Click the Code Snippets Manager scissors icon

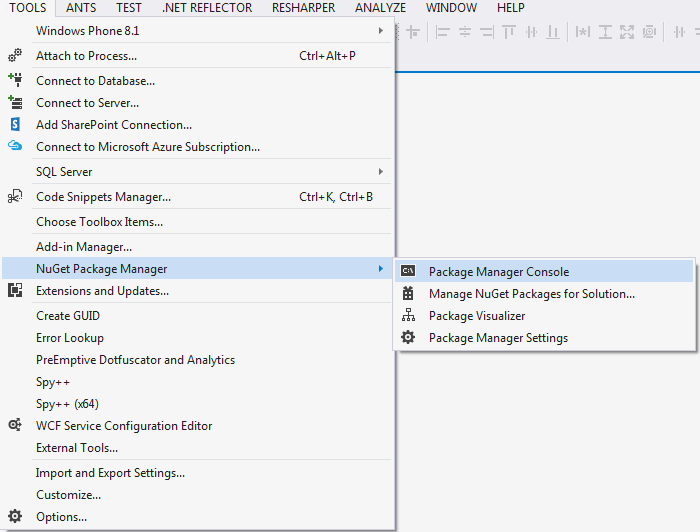tap(15, 196)
